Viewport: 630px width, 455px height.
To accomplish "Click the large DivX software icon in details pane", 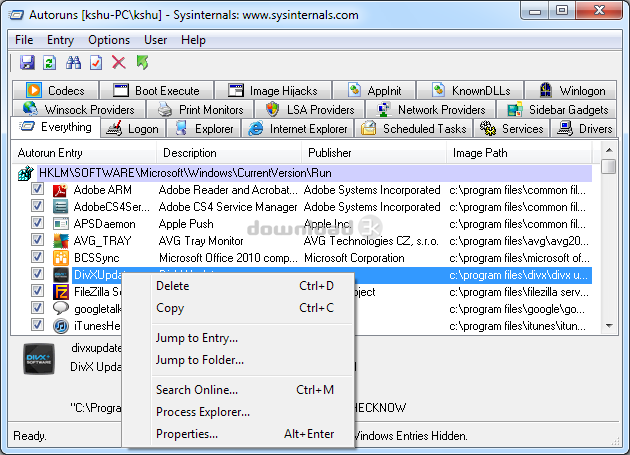I will pos(39,359).
